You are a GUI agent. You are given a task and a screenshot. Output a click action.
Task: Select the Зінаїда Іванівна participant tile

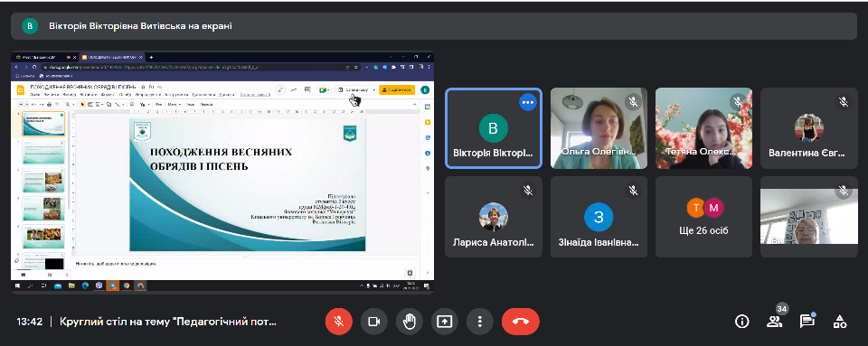point(599,217)
